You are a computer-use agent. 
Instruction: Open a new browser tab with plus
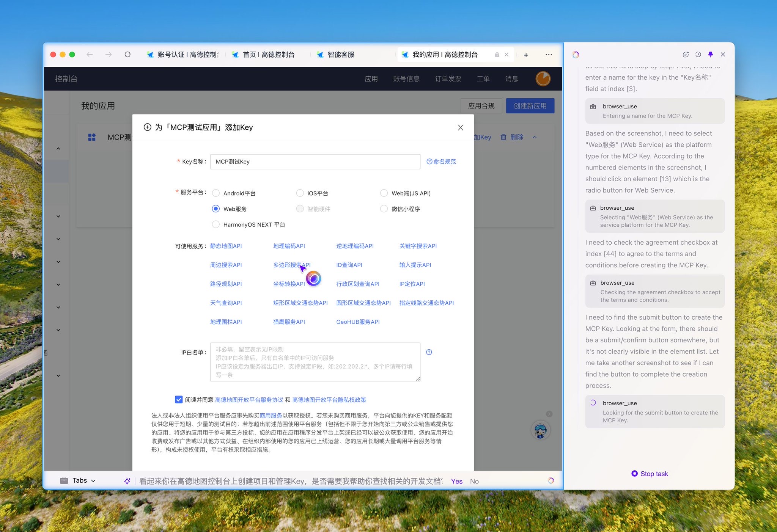[526, 55]
